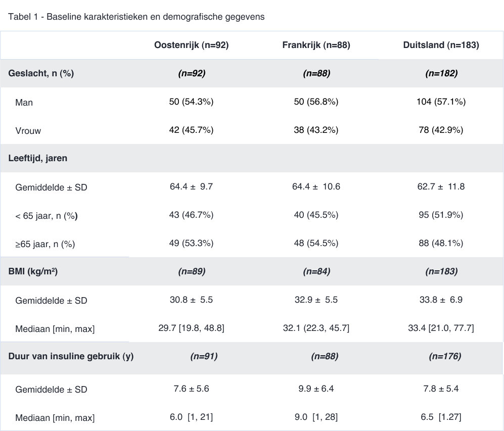Select the 'Frankrijk (n=88)' column header

point(316,45)
